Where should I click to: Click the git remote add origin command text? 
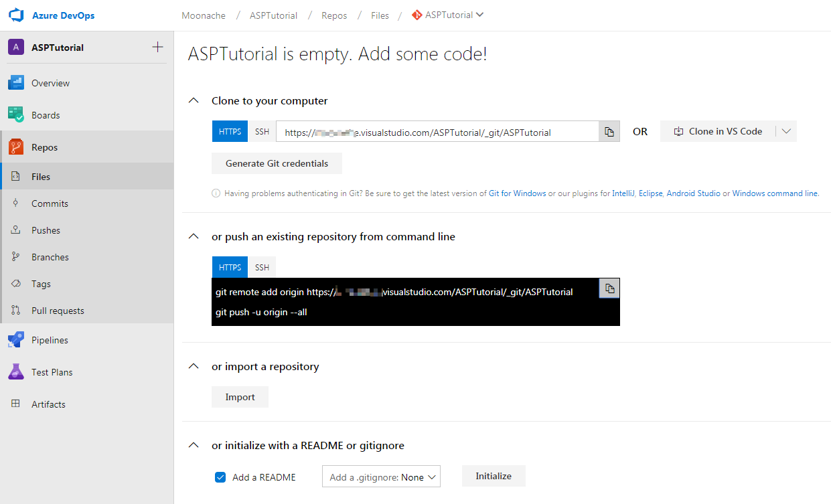click(394, 292)
